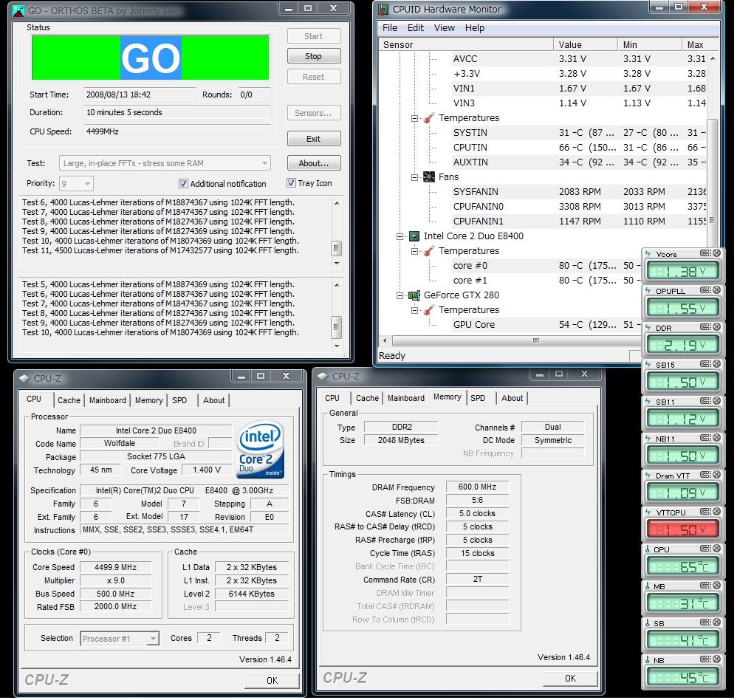Collapse the GeForce GTX 280 node
The image size is (737, 700).
coord(400,296)
